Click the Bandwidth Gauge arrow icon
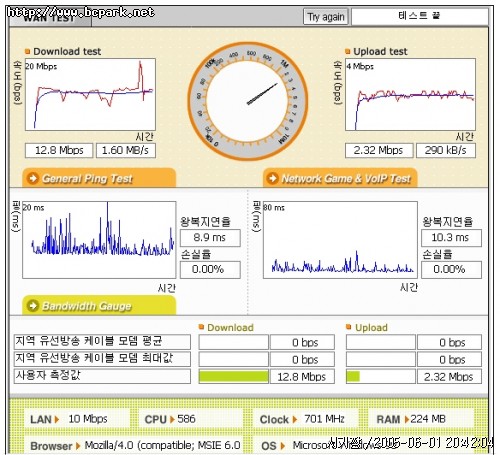Image resolution: width=500 pixels, height=455 pixels. (33, 305)
